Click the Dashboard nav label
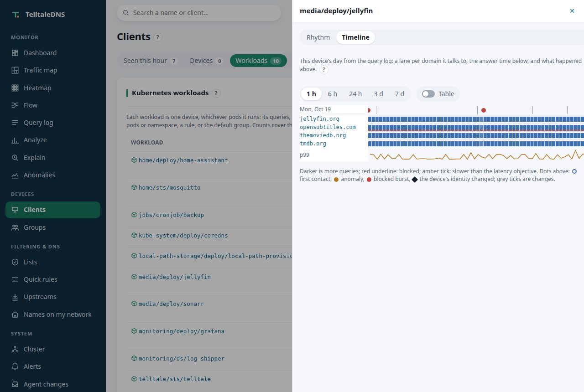Image resolution: width=584 pixels, height=392 pixels. click(x=40, y=53)
